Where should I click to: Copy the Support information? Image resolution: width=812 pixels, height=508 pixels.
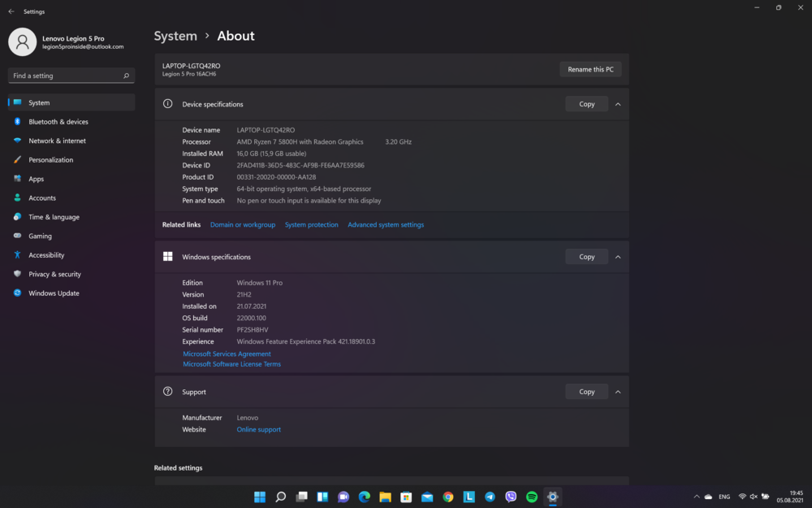587,392
